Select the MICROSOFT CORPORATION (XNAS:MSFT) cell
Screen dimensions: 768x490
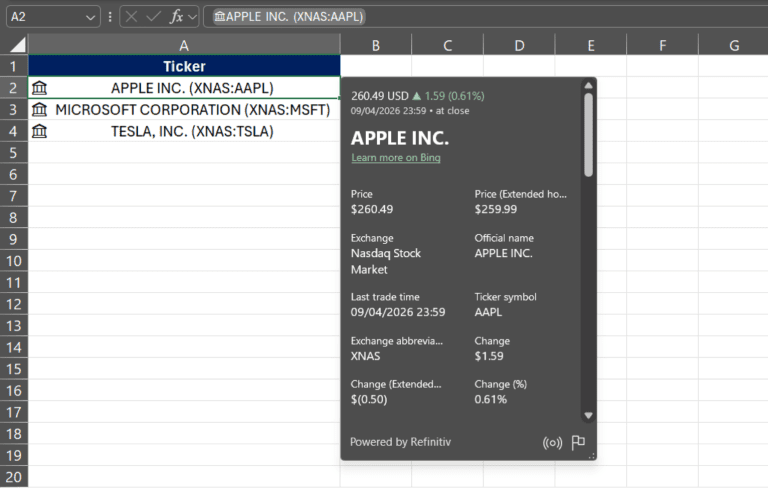184,110
